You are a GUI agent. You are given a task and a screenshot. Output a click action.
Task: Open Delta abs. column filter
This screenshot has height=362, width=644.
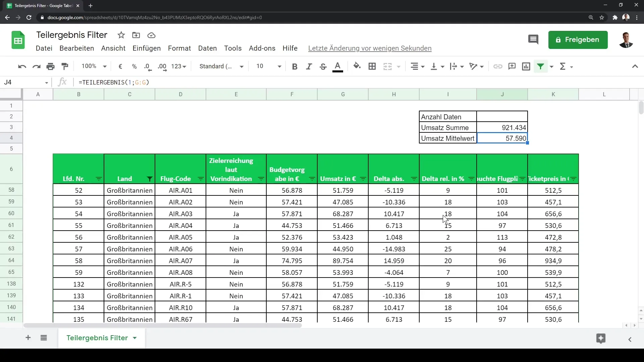[414, 179]
